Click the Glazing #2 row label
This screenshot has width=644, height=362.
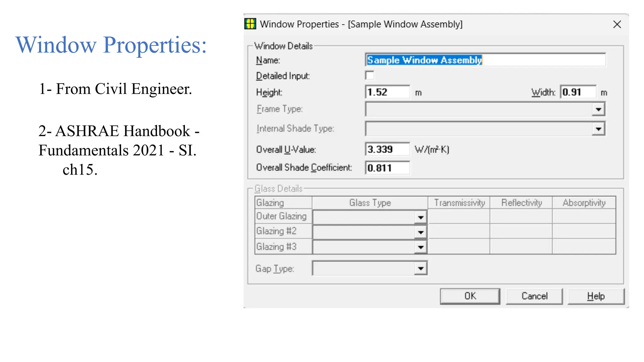[283, 231]
